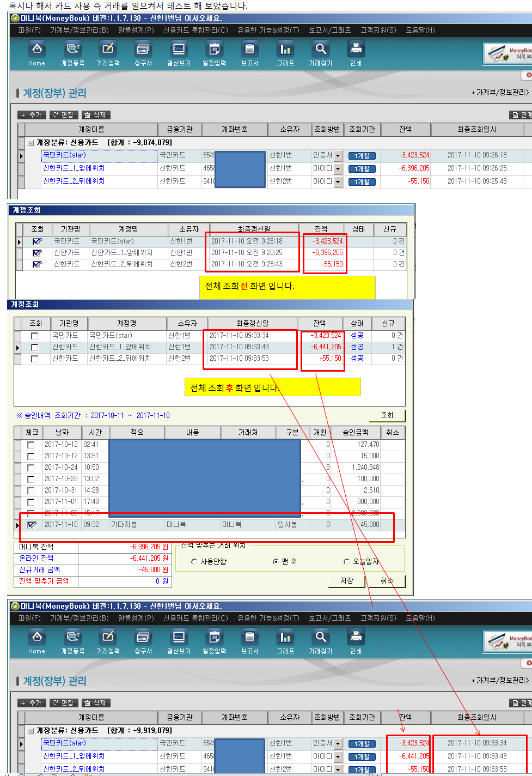Check the 2017-10-12 02:41 transaction checkbox
The height and width of the screenshot is (776, 532).
[x=31, y=445]
